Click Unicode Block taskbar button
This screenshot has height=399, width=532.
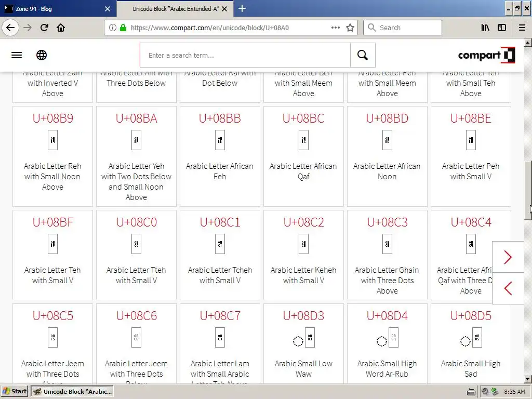(x=72, y=391)
